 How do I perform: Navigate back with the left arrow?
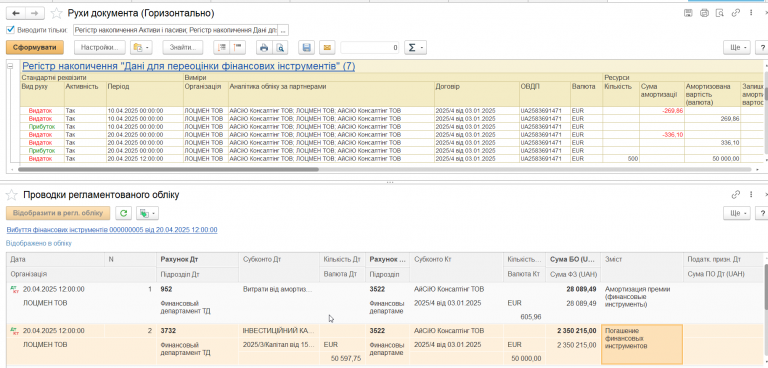(x=16, y=13)
